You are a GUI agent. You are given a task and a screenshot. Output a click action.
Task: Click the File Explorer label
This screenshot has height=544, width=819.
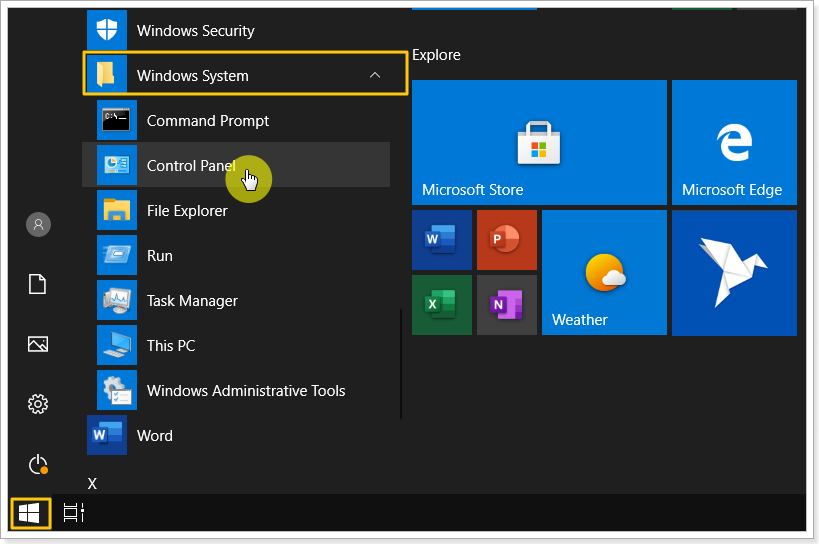pyautogui.click(x=187, y=211)
